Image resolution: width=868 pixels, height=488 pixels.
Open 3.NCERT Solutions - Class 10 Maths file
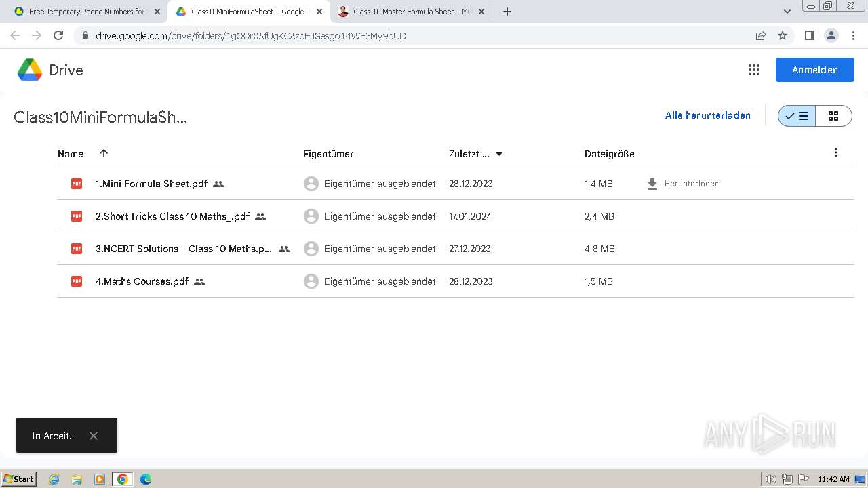coord(184,249)
